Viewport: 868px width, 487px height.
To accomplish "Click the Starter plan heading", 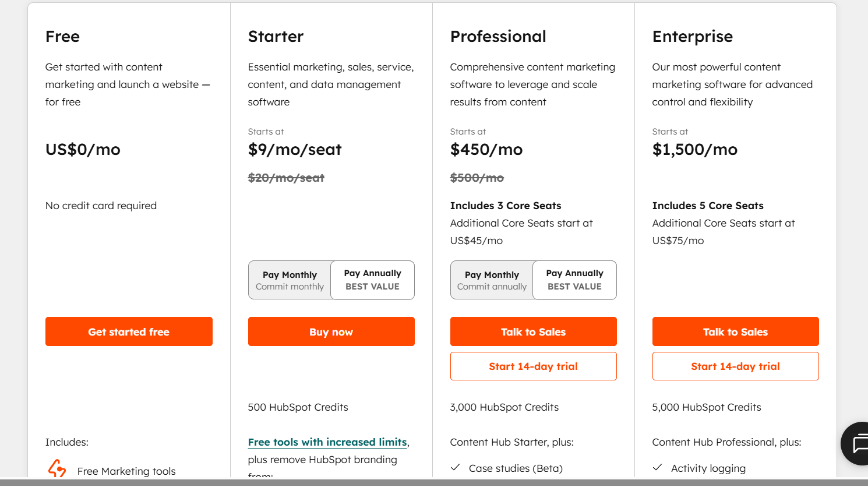I will click(276, 36).
